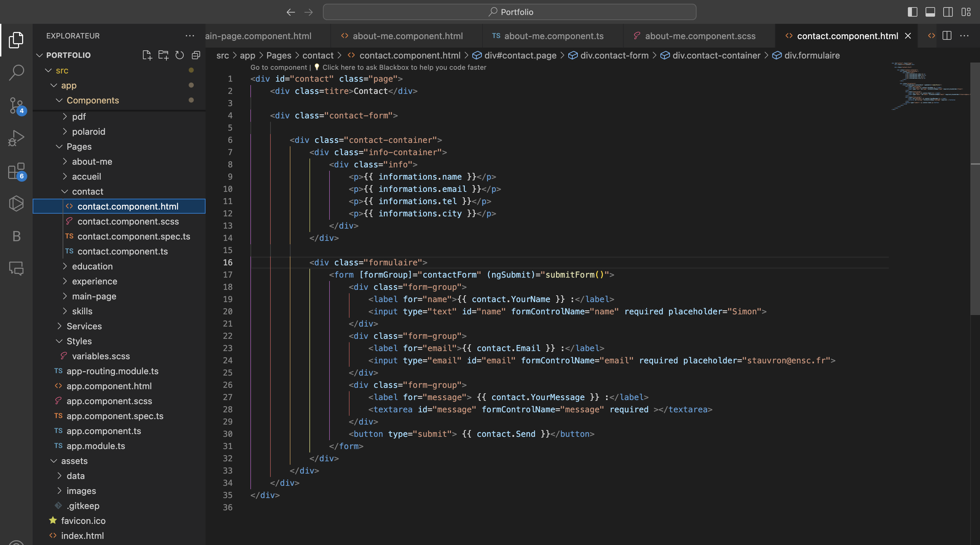Click the editor vertical scrollbar

point(975,189)
